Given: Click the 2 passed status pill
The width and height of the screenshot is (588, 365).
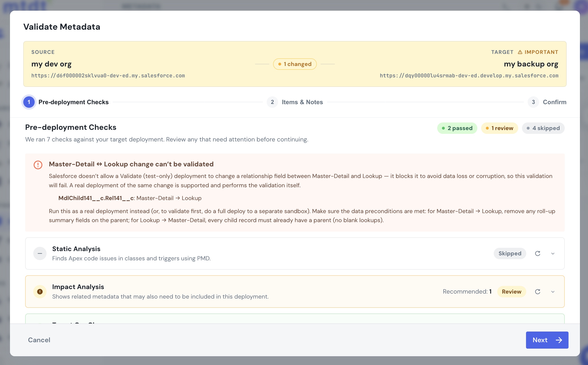Looking at the screenshot, I should coord(457,128).
